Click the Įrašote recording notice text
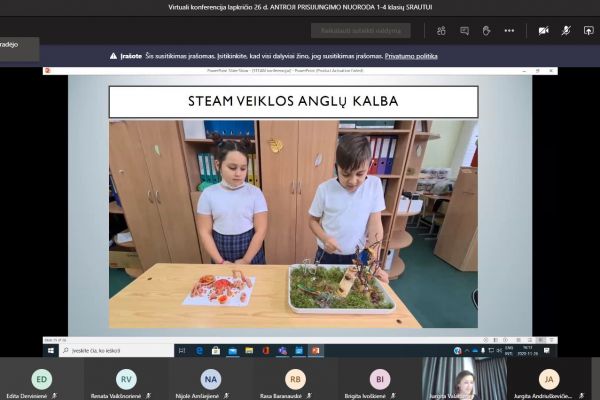Viewport: 600px width, 400px height. (x=131, y=56)
